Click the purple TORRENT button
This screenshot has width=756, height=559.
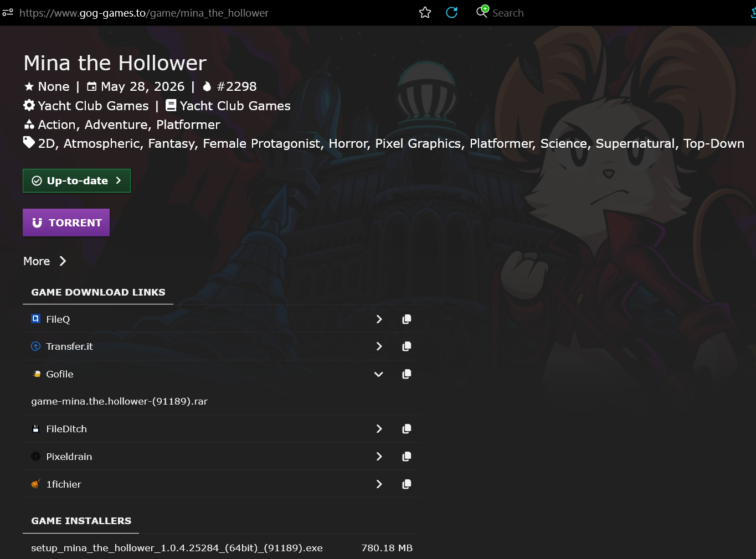coord(66,222)
